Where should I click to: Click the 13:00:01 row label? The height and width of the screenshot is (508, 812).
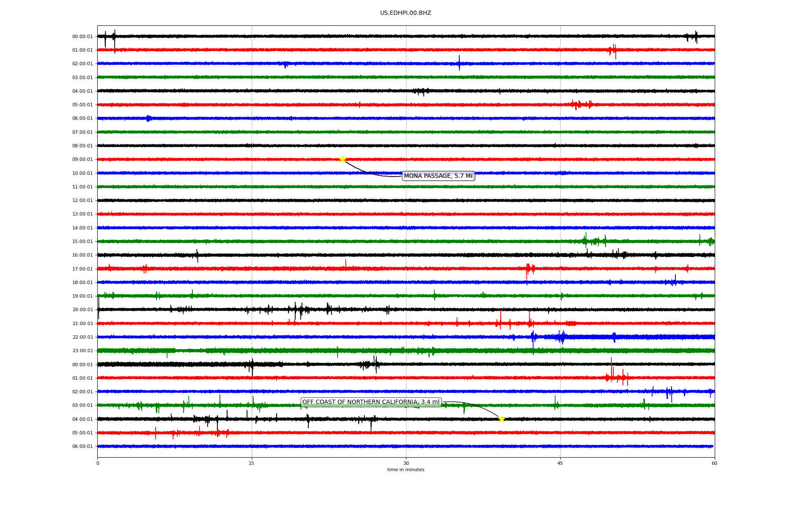(x=82, y=214)
